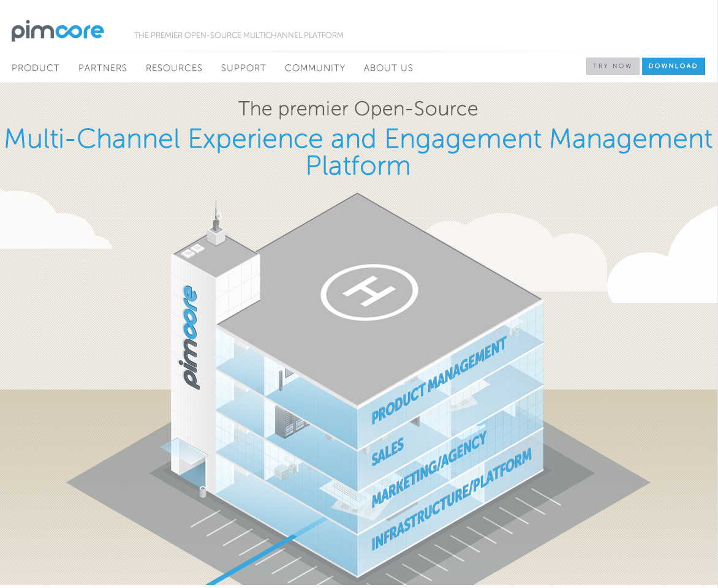Viewport: 718px width, 588px height.
Task: Click the vertical pimcore sign on tower
Action: pyautogui.click(x=189, y=337)
